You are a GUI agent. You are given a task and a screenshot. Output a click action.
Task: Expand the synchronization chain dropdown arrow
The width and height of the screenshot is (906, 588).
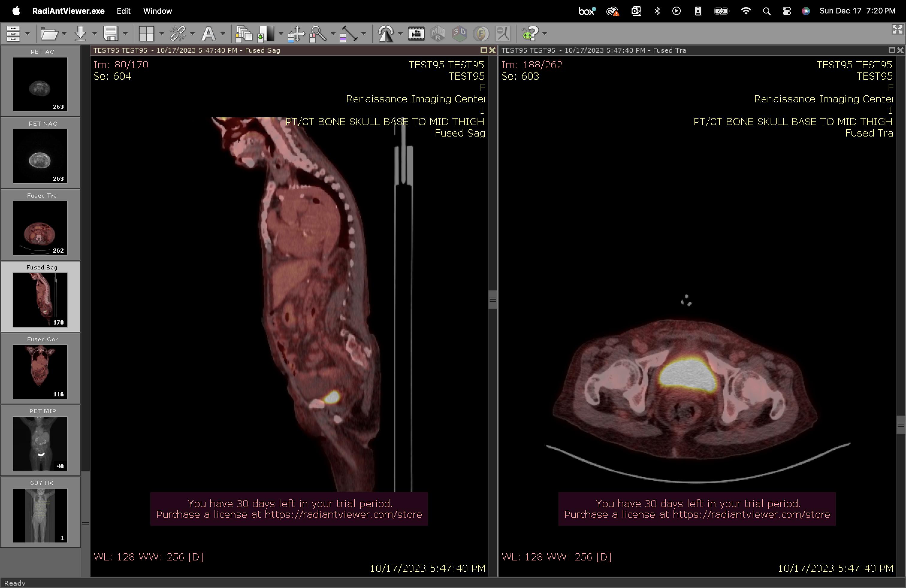point(192,34)
